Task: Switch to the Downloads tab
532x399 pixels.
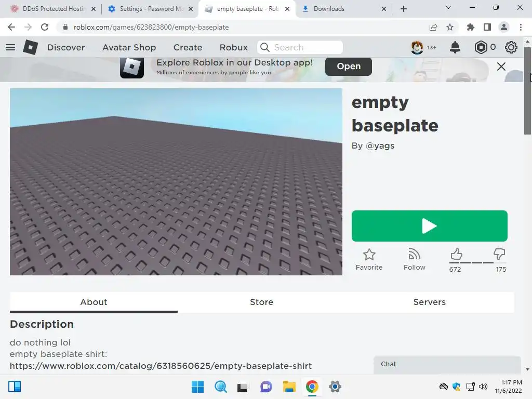Action: pyautogui.click(x=343, y=9)
